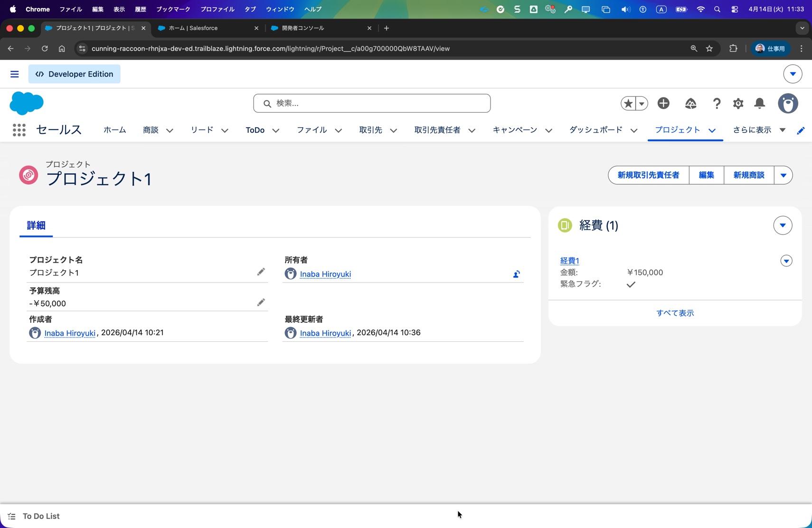Screen dimensions: 812x528
Task: Open the 経費 related list actions dropdown
Action: (x=782, y=226)
